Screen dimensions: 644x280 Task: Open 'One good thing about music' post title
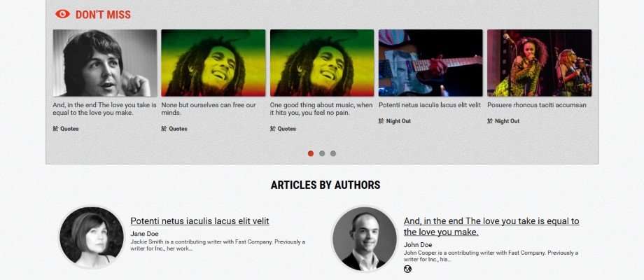321,108
